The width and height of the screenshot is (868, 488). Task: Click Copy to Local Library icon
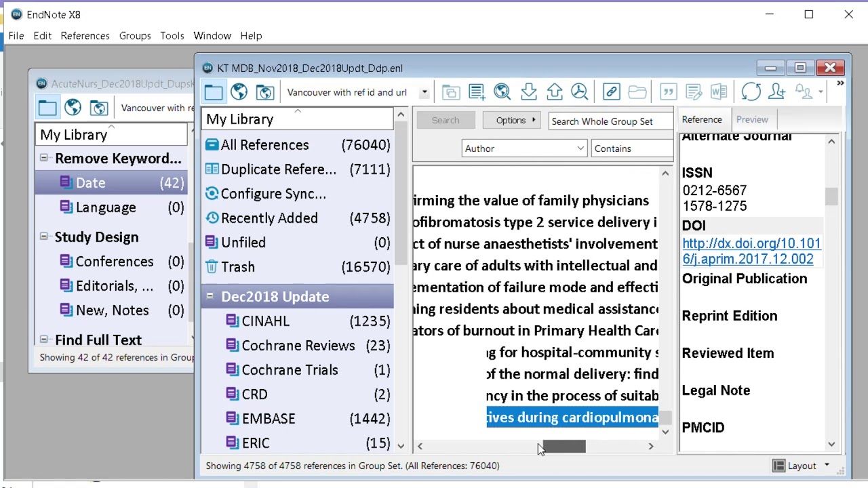click(x=450, y=92)
